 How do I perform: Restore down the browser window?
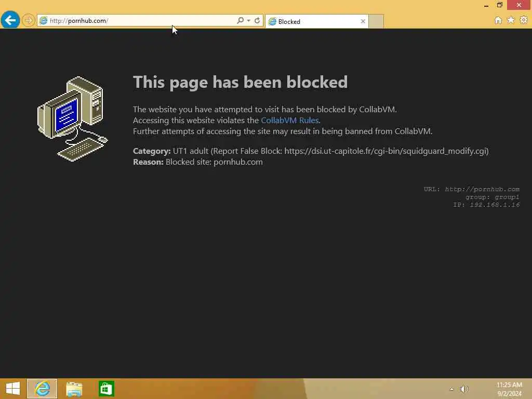pos(499,5)
